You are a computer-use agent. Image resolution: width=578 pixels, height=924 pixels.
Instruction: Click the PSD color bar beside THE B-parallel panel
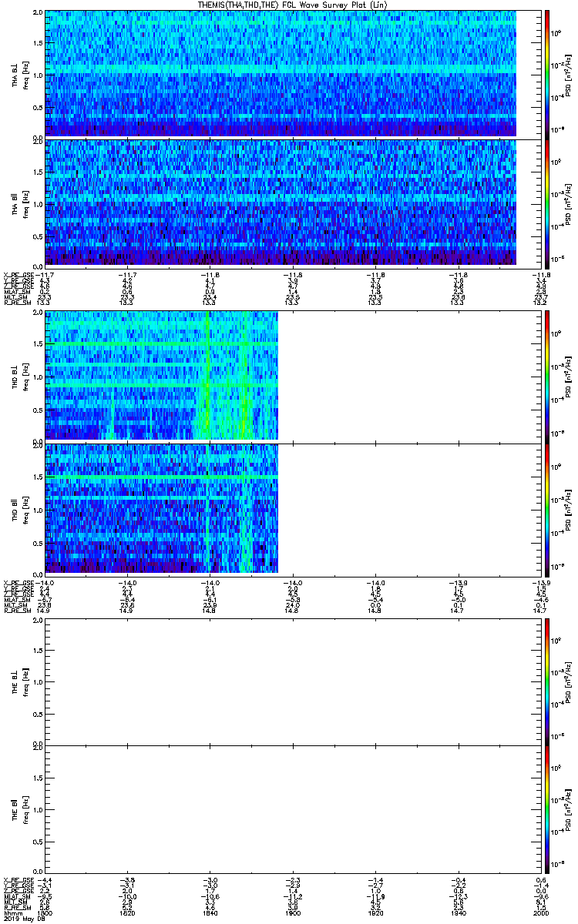tap(548, 809)
